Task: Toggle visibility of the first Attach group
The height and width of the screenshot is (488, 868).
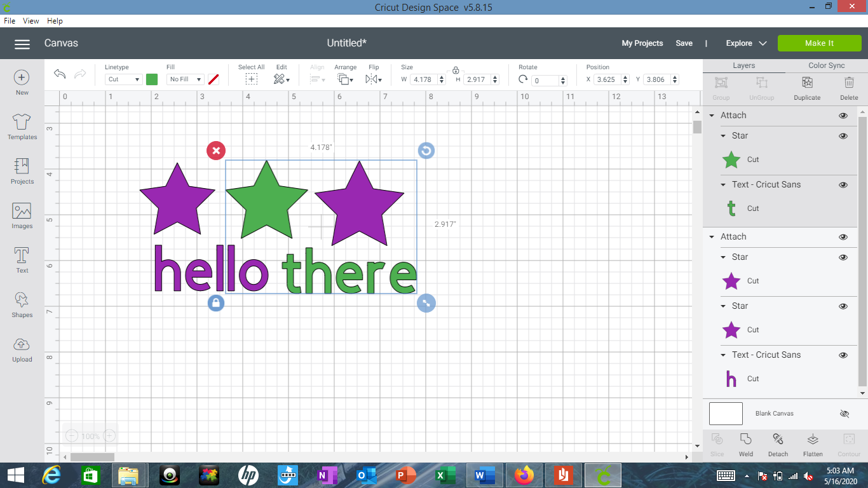Action: [843, 115]
